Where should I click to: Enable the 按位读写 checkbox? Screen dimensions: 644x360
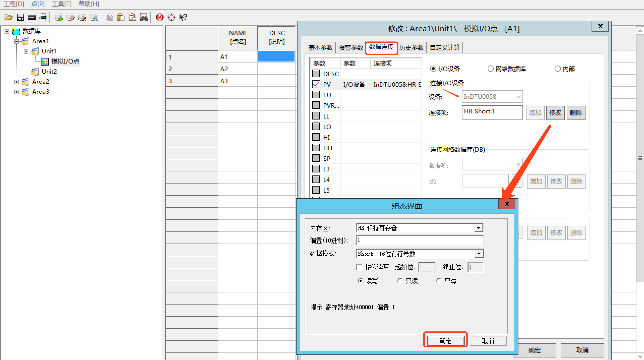359,267
